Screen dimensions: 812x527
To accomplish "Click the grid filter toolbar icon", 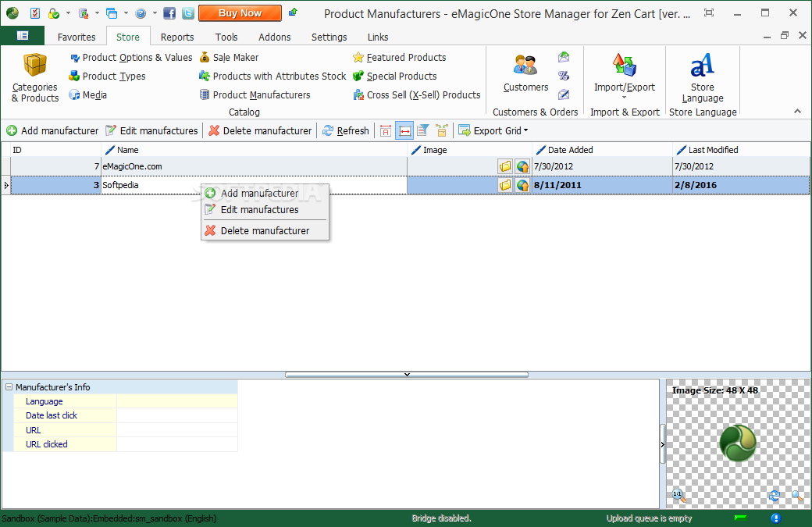I will 422,130.
